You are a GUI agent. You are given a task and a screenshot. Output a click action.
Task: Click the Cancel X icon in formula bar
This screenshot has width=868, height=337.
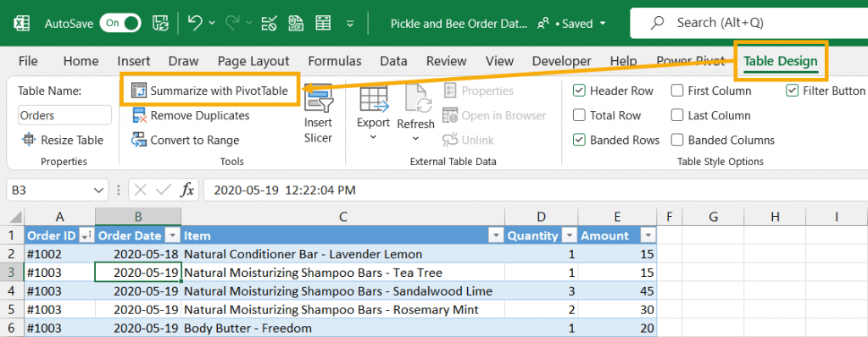pyautogui.click(x=141, y=191)
